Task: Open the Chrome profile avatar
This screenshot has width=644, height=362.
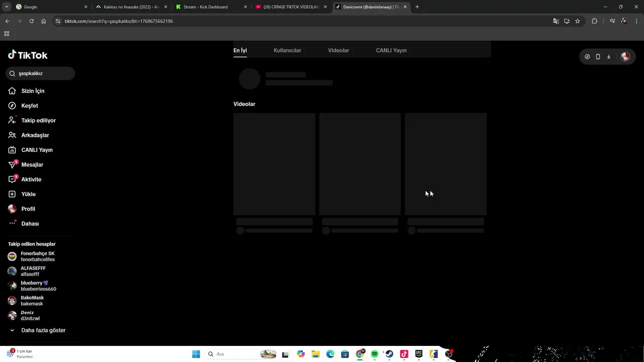Action: point(624,21)
